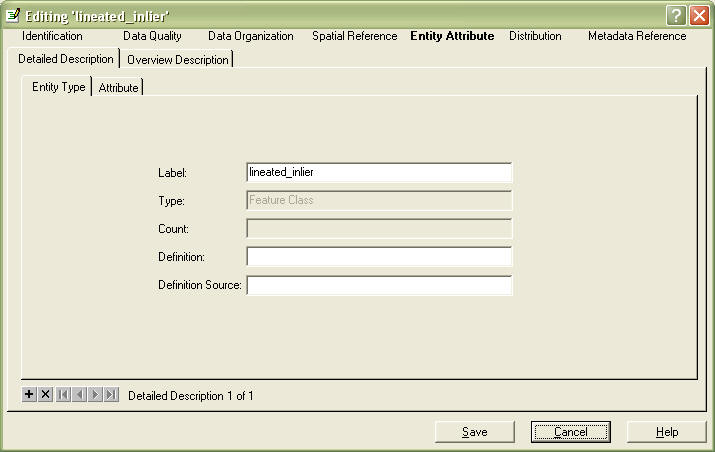Switch to the Overview Description tab
Image resolution: width=715 pixels, height=452 pixels.
[x=178, y=60]
